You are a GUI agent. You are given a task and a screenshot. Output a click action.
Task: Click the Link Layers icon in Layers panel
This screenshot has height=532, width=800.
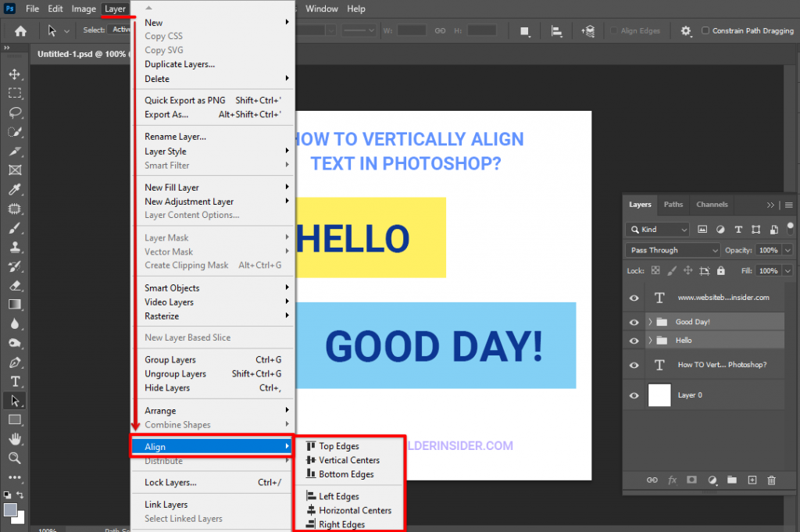point(652,480)
